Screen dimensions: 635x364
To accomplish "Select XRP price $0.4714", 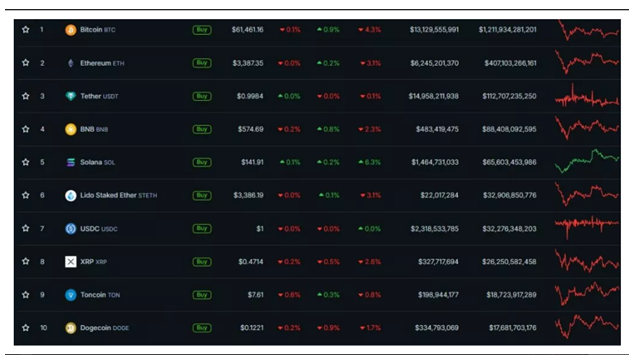I will pos(251,262).
